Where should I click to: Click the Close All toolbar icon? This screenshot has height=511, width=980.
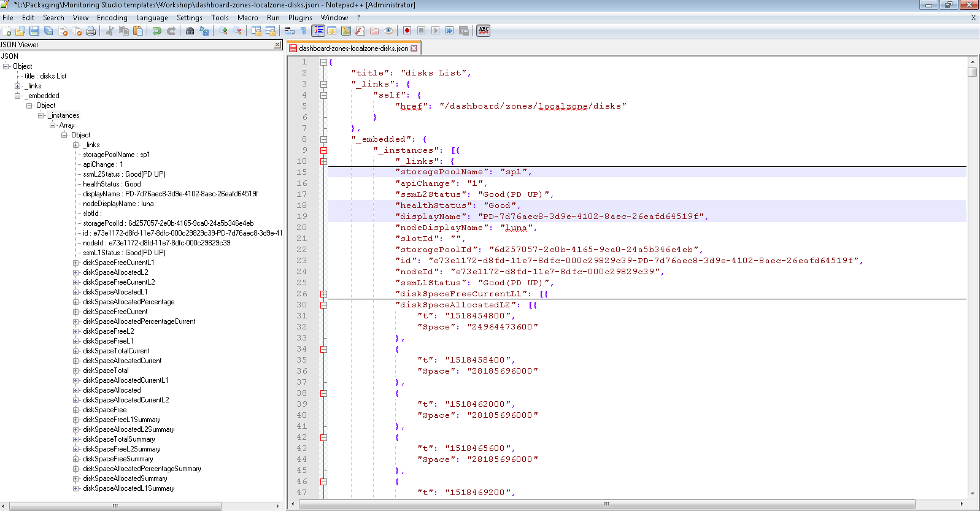click(x=77, y=31)
